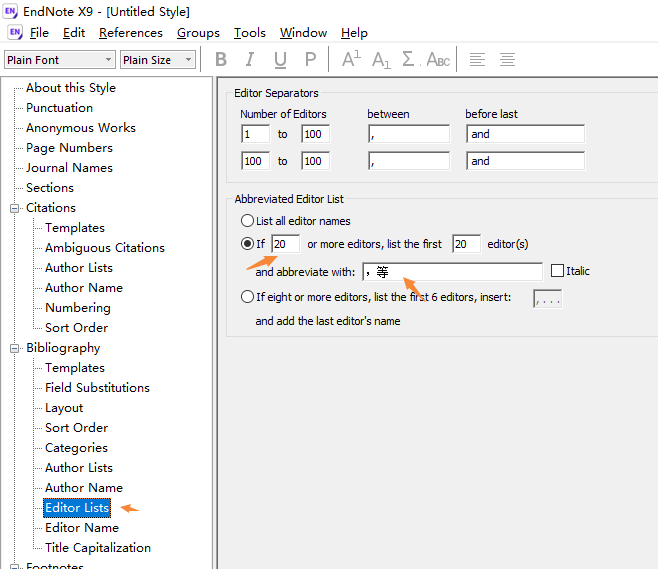The width and height of the screenshot is (658, 569).
Task: Select Layout under Bibliography
Action: (64, 408)
